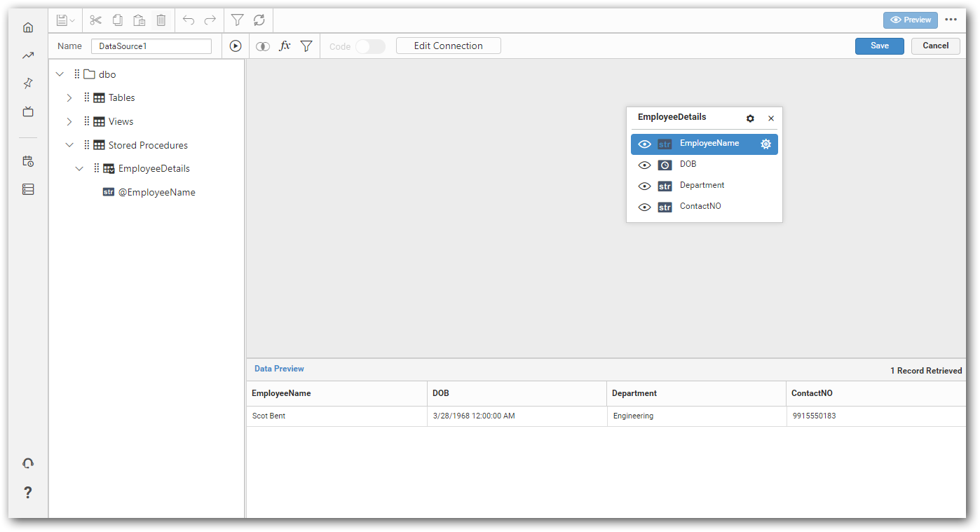Screen dimensions: 980x532
Task: Click the Undo icon
Action: pos(188,20)
